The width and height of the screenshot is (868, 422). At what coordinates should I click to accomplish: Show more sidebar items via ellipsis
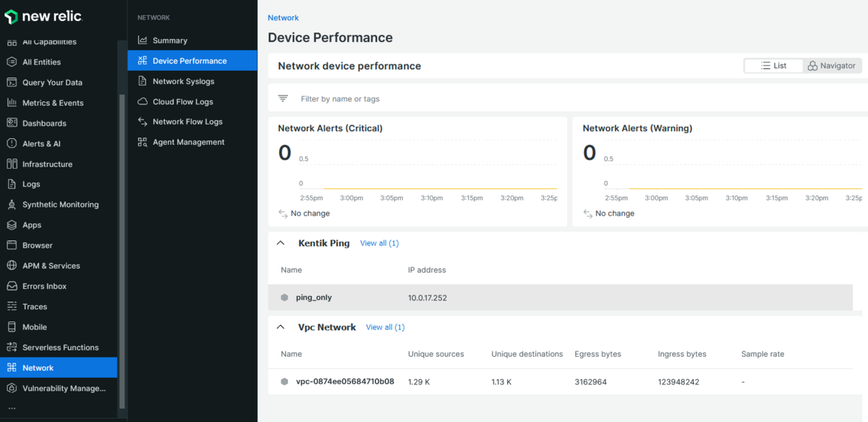(x=12, y=408)
